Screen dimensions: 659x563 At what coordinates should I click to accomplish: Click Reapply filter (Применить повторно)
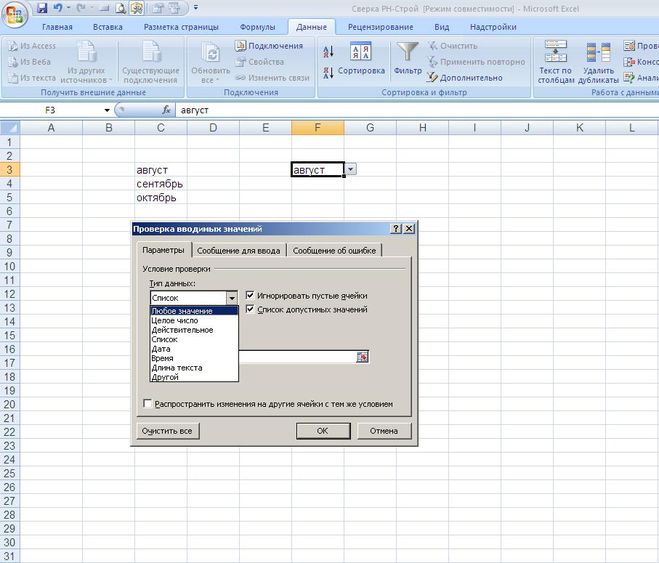point(476,62)
